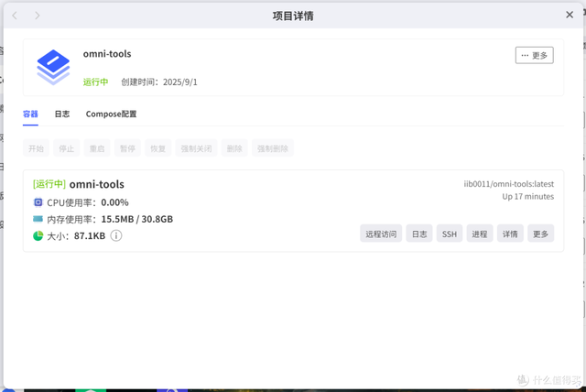Open container 日志 button in the row

click(419, 234)
